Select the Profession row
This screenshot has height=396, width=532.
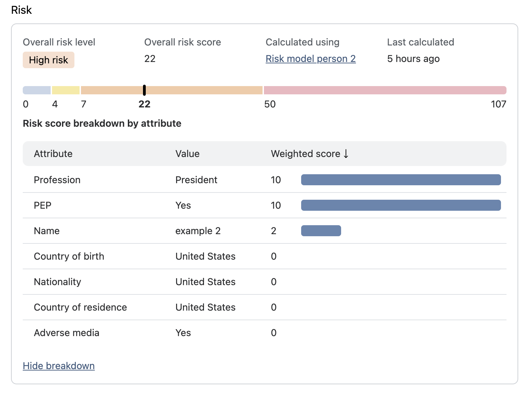point(57,180)
